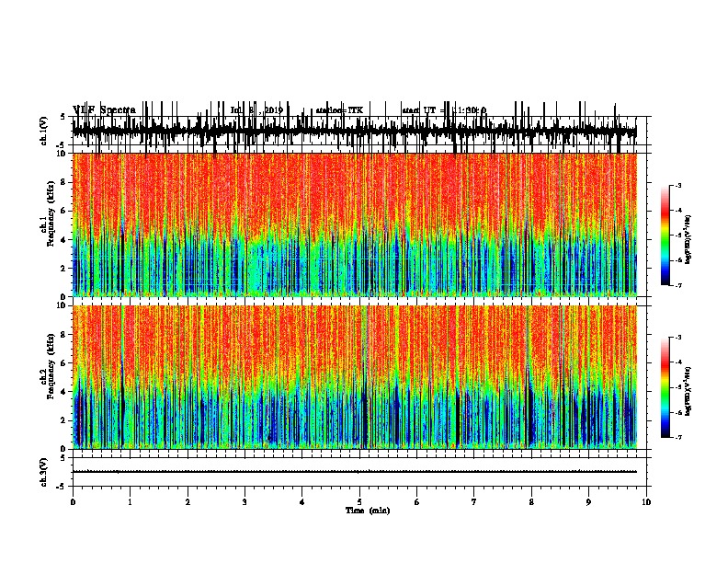This screenshot has width=728, height=563.
Task: Click the "3" tick on the Time axis
Action: click(245, 502)
